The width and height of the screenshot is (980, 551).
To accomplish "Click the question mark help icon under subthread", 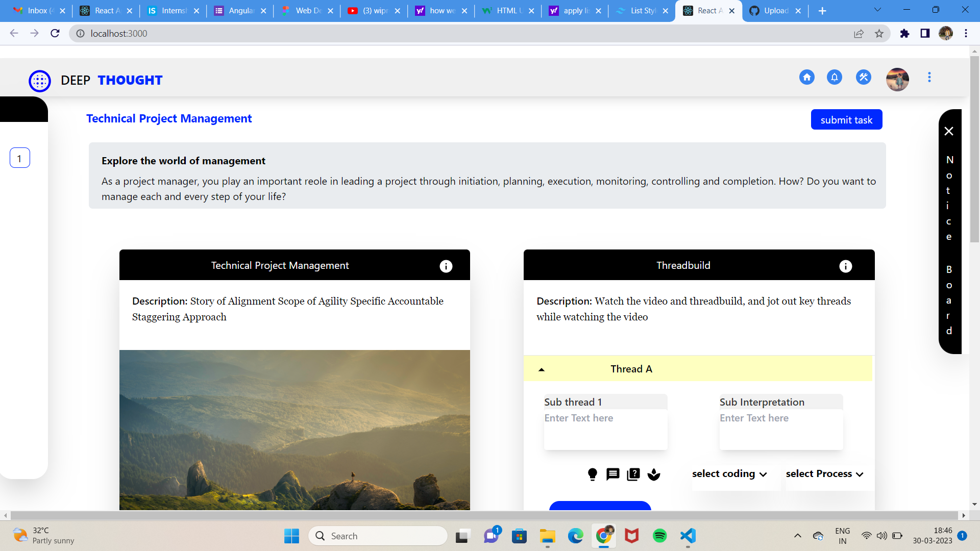I will pos(633,474).
